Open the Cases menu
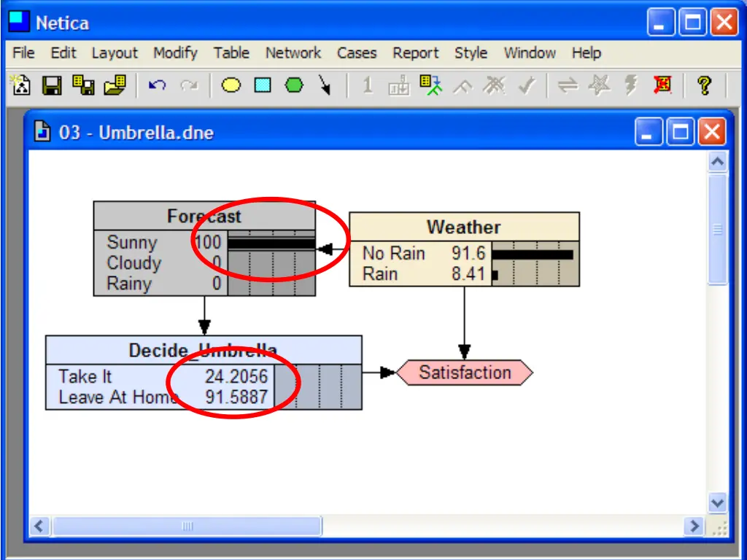 point(356,52)
